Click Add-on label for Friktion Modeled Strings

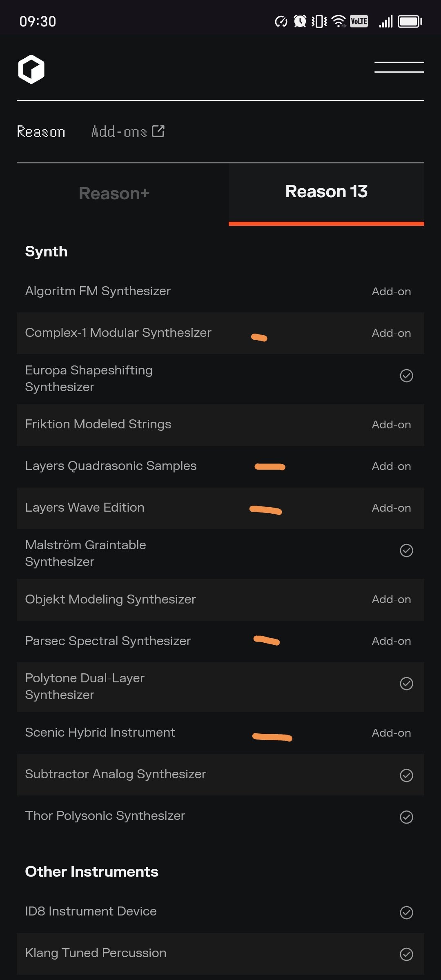tap(391, 425)
